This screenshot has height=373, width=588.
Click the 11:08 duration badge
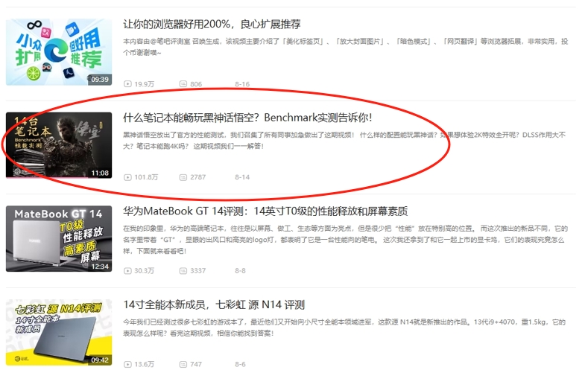(x=100, y=173)
